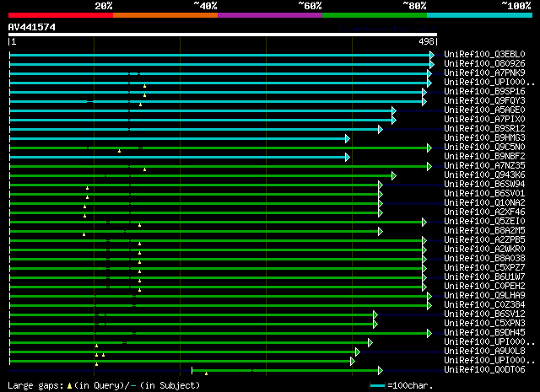Open the UniRef100_Q9FQY3 subject entry

[484, 100]
